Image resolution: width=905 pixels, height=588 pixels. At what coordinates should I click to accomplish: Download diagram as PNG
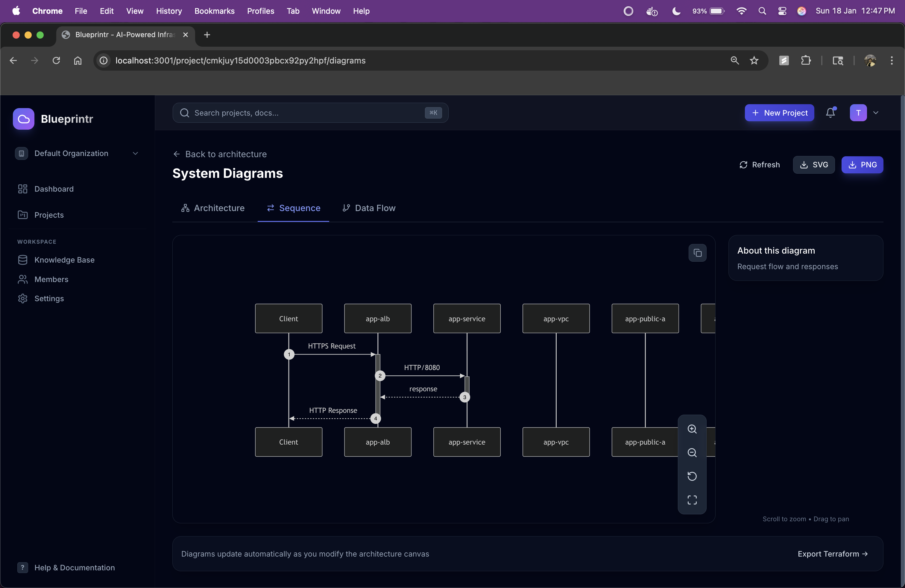coord(862,165)
